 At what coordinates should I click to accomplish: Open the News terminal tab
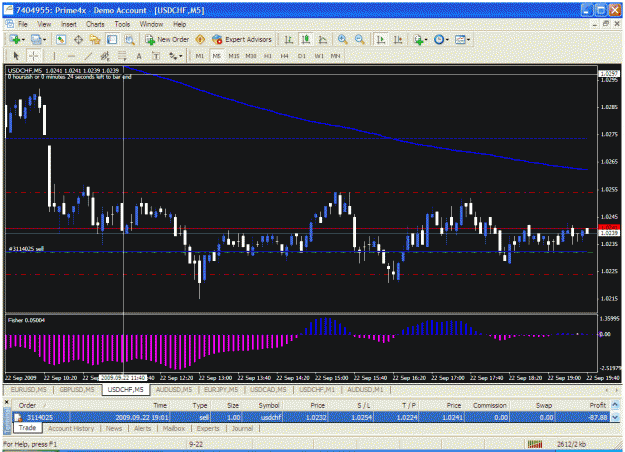pos(114,428)
